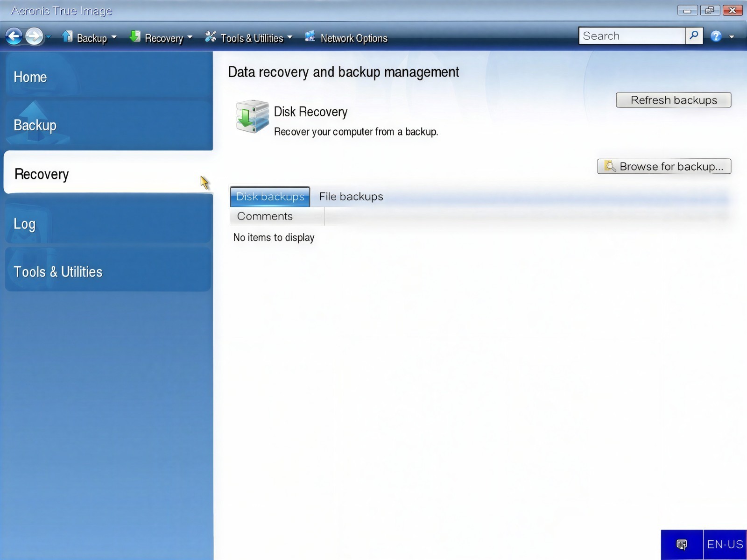
Task: Click the Browse for backup button
Action: coord(664,166)
